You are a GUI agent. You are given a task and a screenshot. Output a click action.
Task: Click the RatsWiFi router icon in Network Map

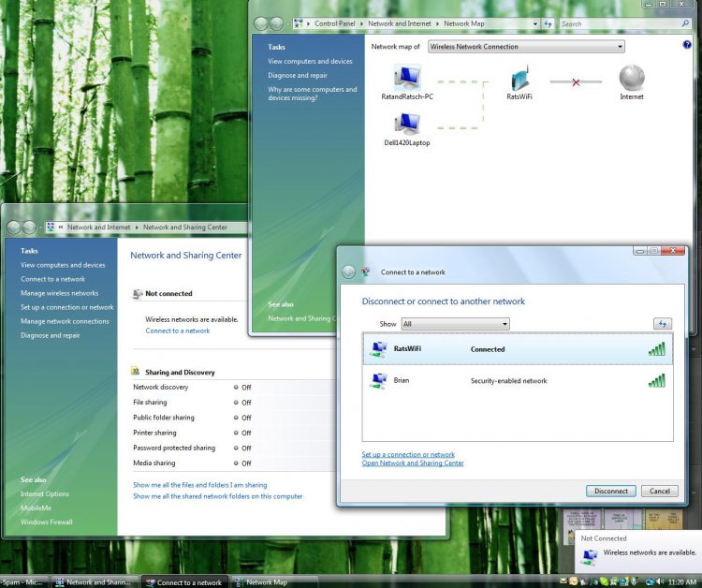[519, 78]
